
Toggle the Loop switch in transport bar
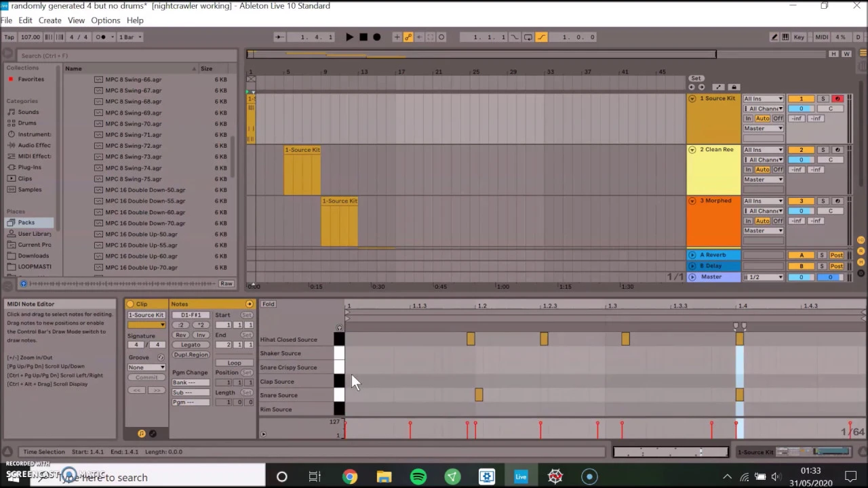point(528,37)
